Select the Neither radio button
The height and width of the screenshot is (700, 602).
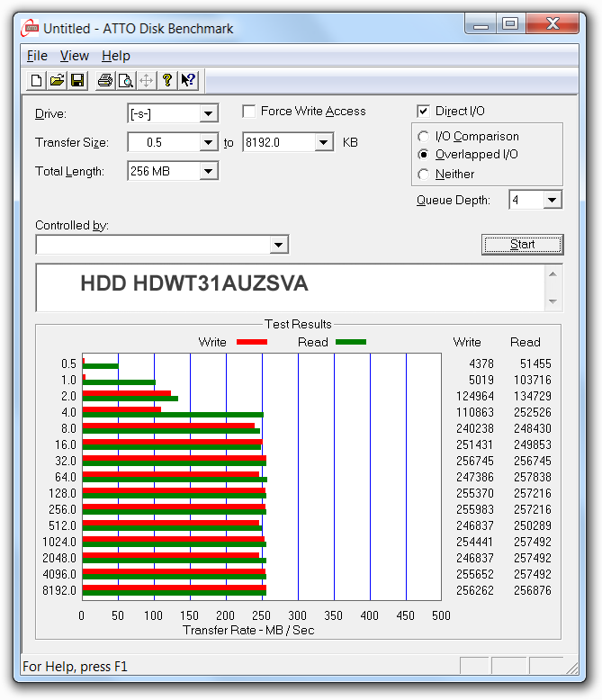(423, 175)
